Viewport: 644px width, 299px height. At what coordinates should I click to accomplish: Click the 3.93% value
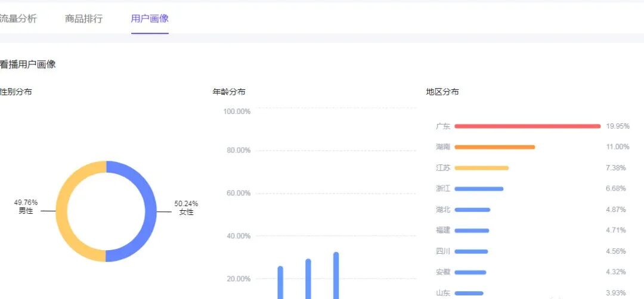tap(616, 293)
